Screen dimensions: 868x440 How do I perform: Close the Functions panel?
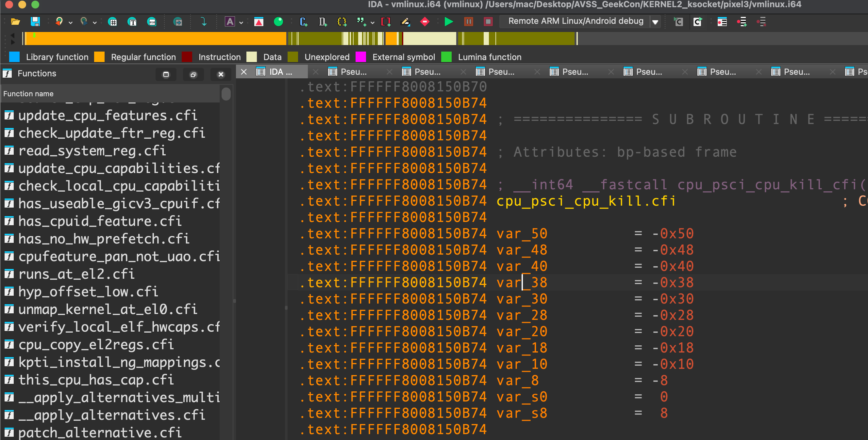point(221,74)
